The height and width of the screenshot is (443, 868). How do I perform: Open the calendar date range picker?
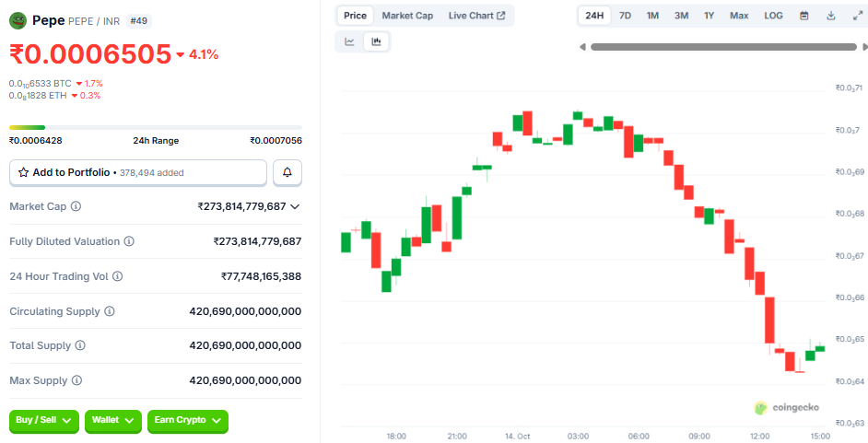(x=803, y=16)
